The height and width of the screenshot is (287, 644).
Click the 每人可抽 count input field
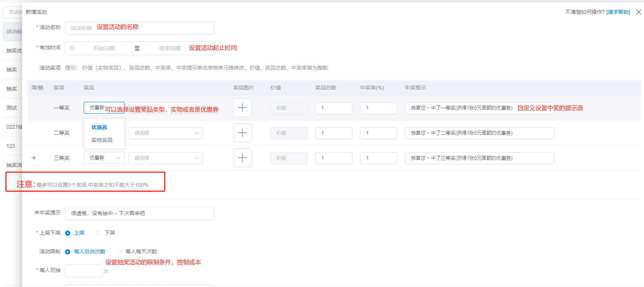(83, 271)
